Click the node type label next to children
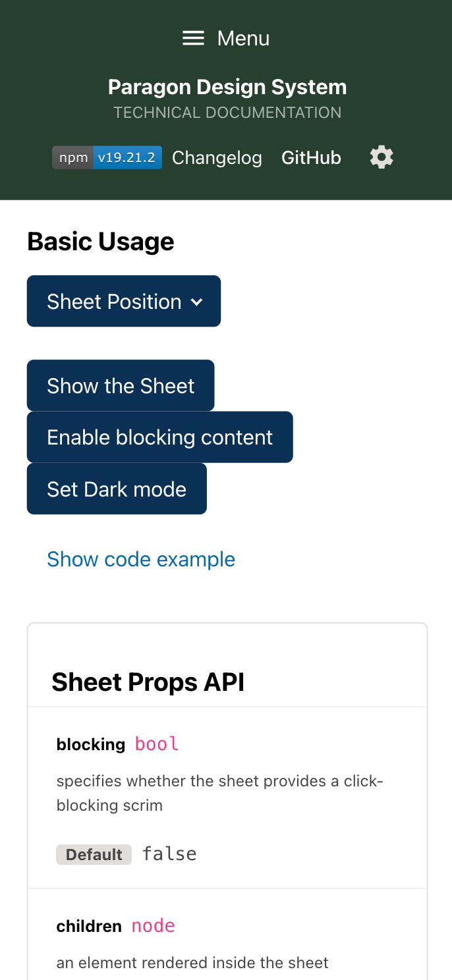The width and height of the screenshot is (452, 980). click(153, 925)
